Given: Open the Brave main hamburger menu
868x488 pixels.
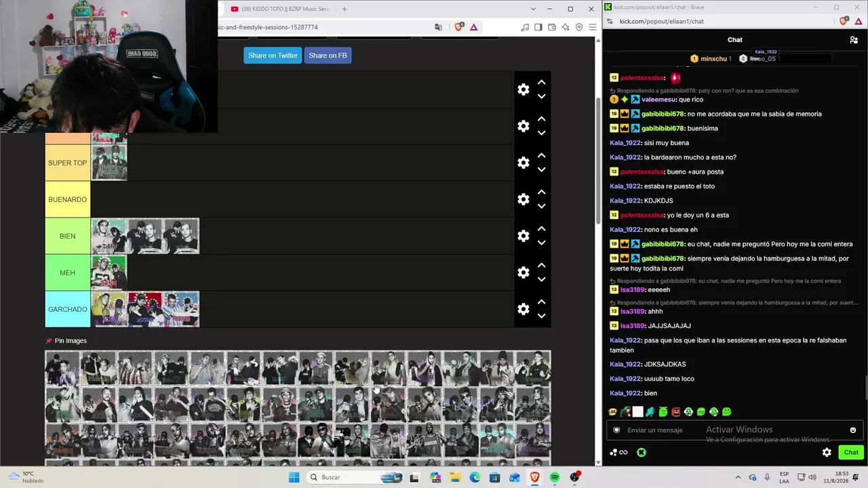Looking at the screenshot, I should coord(593,27).
